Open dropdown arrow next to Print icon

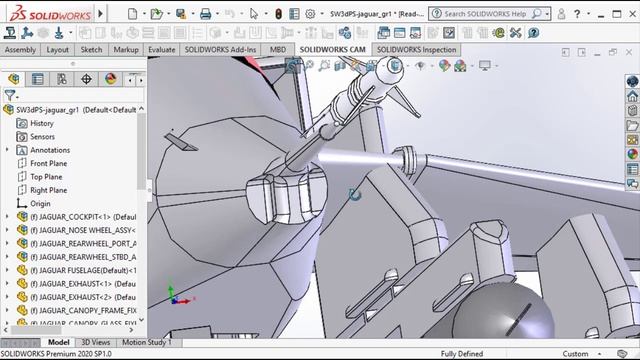[x=217, y=14]
